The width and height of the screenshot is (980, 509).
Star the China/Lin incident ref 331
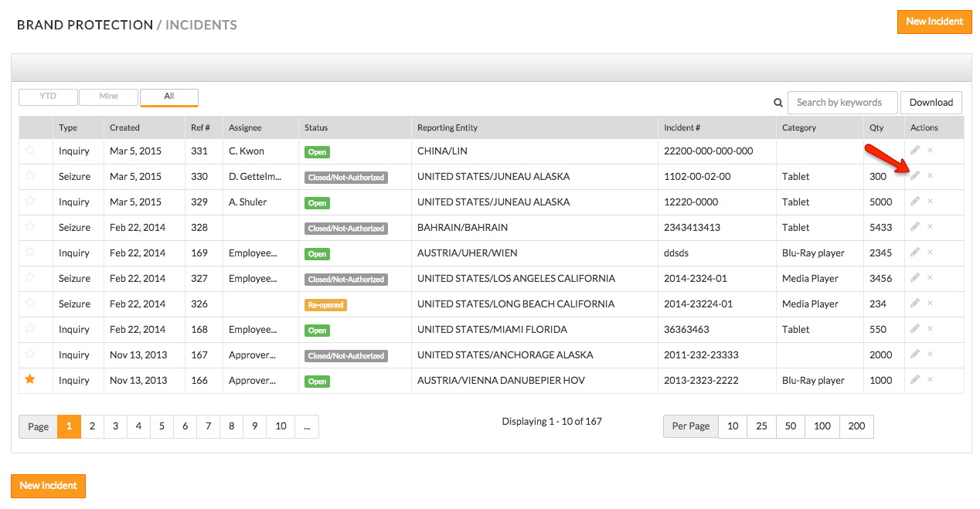coord(30,151)
